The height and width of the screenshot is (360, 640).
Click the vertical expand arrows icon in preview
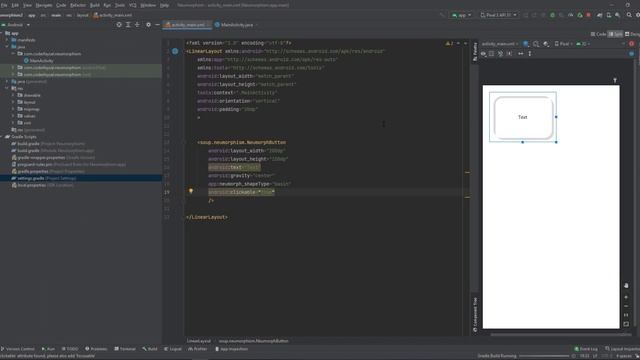530,53
